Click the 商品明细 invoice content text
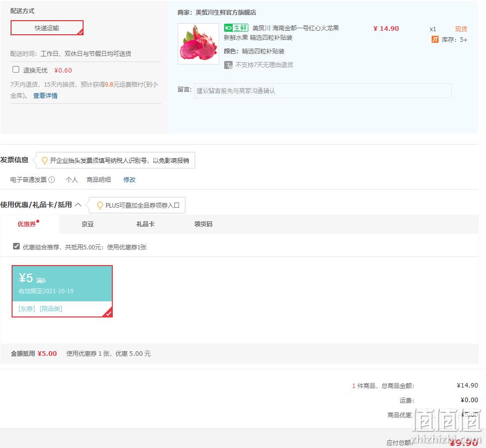The height and width of the screenshot is (448, 486). [x=99, y=179]
